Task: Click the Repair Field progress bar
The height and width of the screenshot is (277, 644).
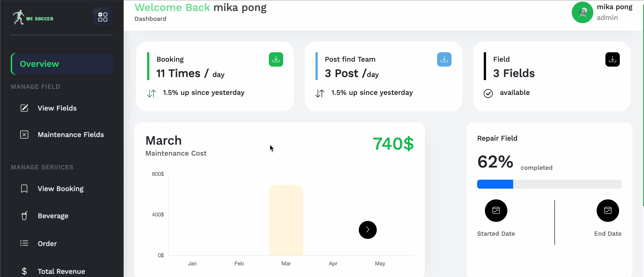Action: [549, 184]
